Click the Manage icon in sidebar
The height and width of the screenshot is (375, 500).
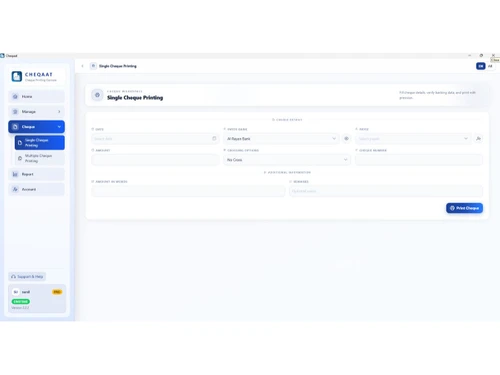15,112
